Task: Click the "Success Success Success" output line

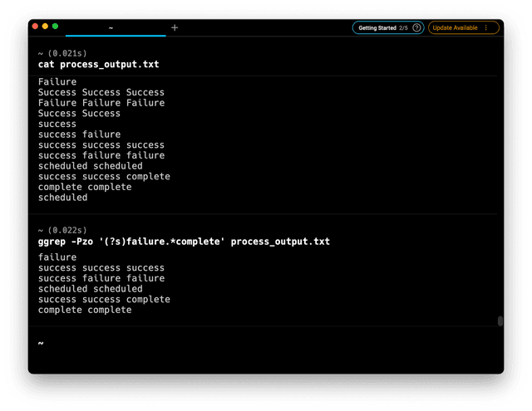Action: (x=101, y=92)
